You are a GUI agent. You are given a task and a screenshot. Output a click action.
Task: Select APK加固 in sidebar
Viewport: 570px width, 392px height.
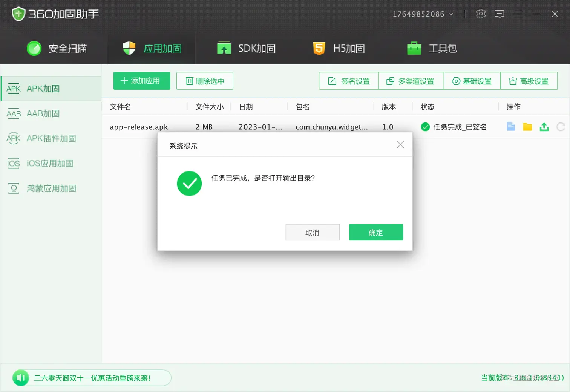click(x=51, y=89)
